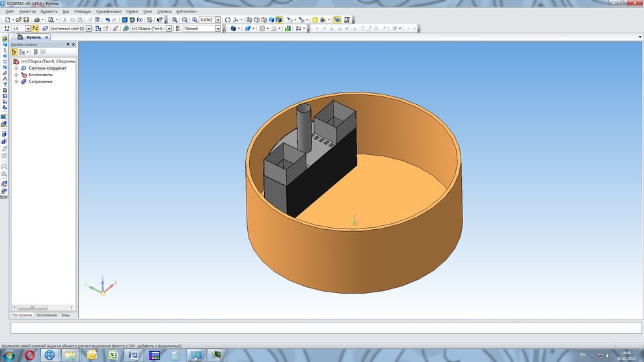This screenshot has height=362, width=644.
Task: Click the Rotate view icon
Action: pos(228,20)
